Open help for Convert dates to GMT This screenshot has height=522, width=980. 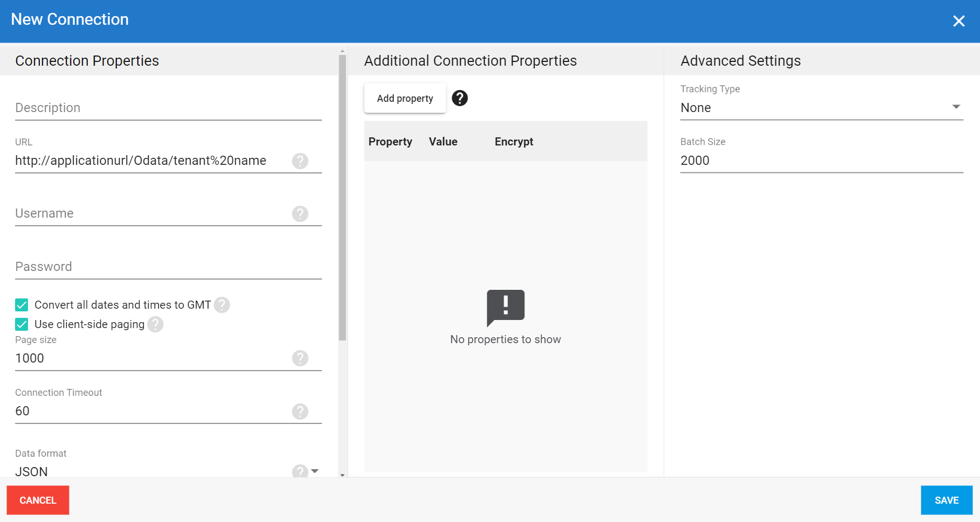[222, 305]
